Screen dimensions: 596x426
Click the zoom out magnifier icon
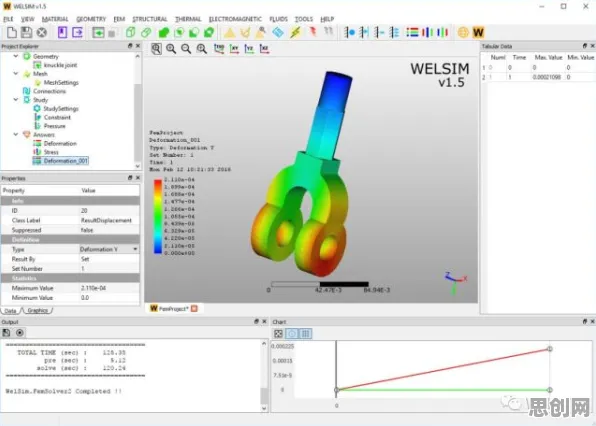coord(186,49)
